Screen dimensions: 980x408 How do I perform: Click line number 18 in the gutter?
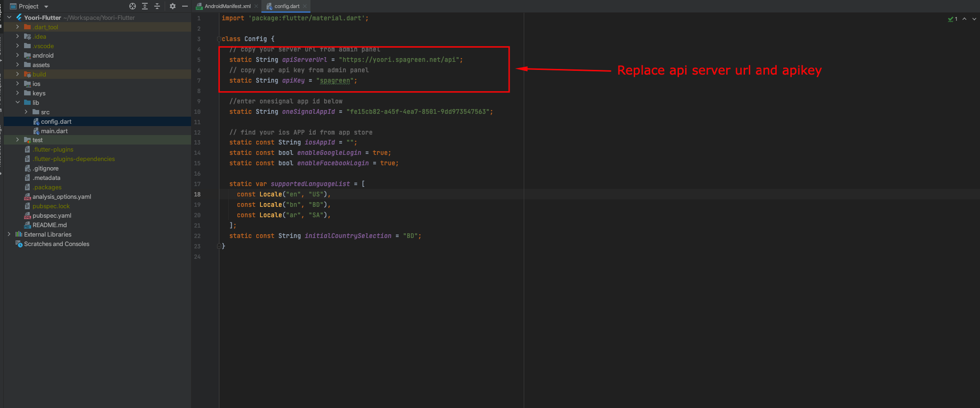tap(197, 194)
